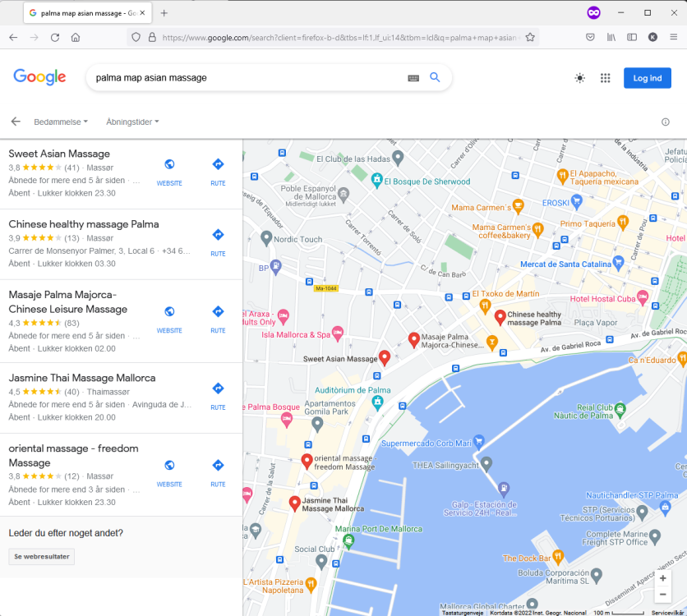Viewport: 687px width, 616px height.
Task: Open a new browser tab
Action: coord(164,13)
